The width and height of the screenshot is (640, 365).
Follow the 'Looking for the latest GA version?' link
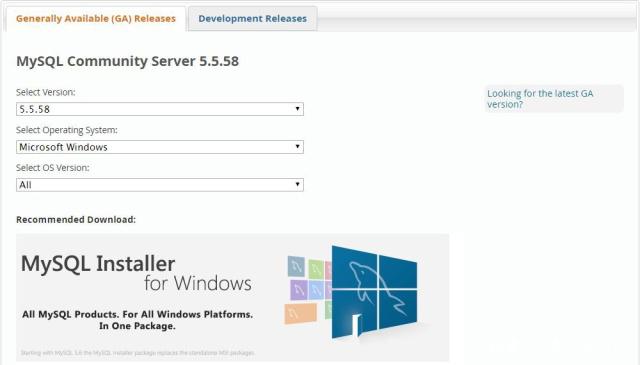(540, 99)
